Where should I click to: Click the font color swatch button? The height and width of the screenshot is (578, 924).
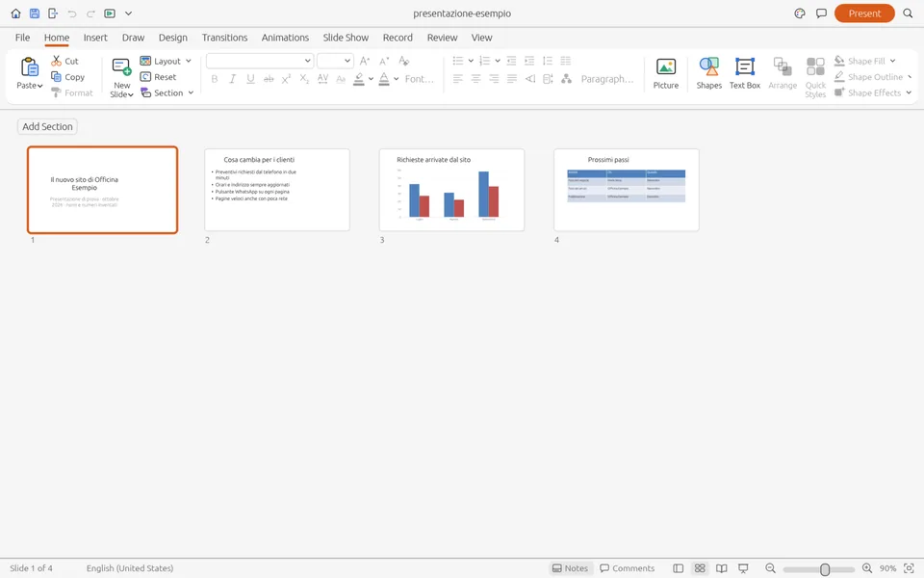point(384,79)
